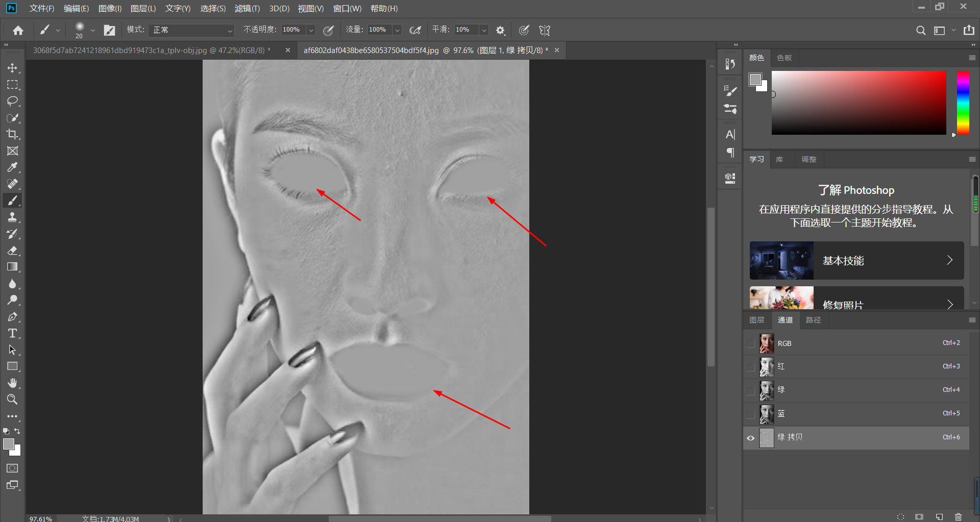Click the zoom percentage field 97.61%
The width and height of the screenshot is (980, 522).
click(x=41, y=518)
